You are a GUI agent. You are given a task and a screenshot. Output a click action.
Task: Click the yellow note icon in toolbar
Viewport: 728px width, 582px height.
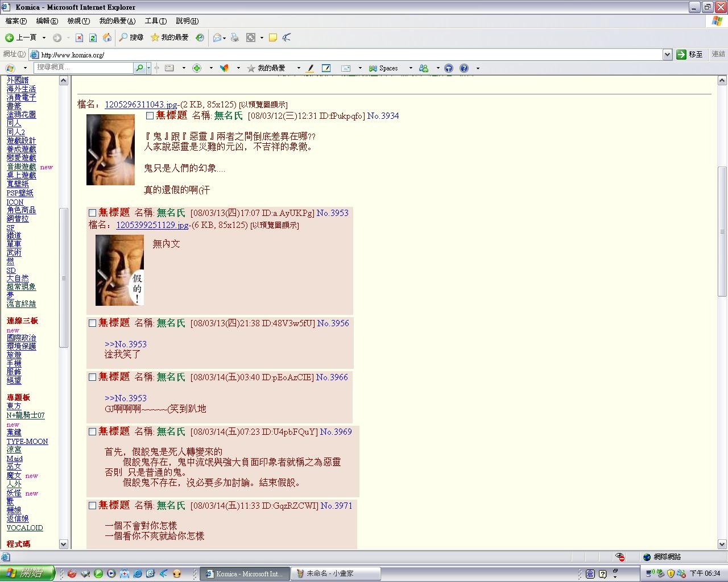pyautogui.click(x=273, y=38)
